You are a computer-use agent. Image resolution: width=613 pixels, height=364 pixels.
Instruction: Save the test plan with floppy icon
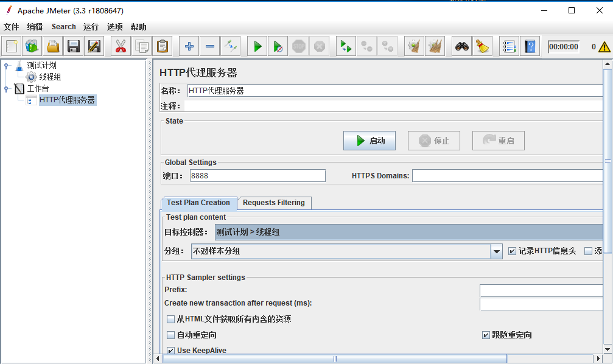pos(74,46)
